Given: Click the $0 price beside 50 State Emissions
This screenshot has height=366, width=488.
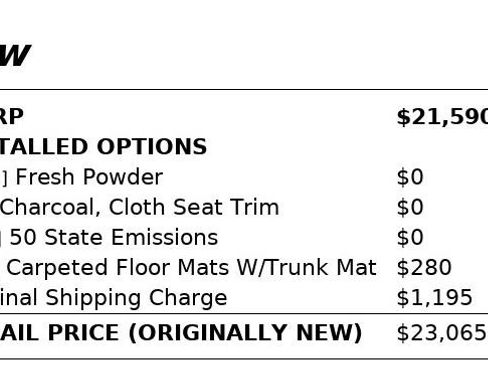Looking at the screenshot, I should click(x=410, y=238).
